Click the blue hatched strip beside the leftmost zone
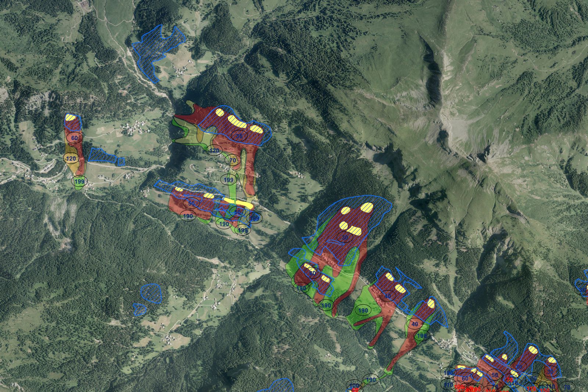The image size is (588, 392). click(x=105, y=156)
